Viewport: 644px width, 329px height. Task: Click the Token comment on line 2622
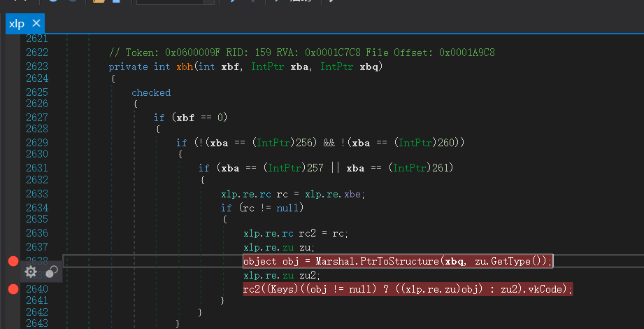302,52
